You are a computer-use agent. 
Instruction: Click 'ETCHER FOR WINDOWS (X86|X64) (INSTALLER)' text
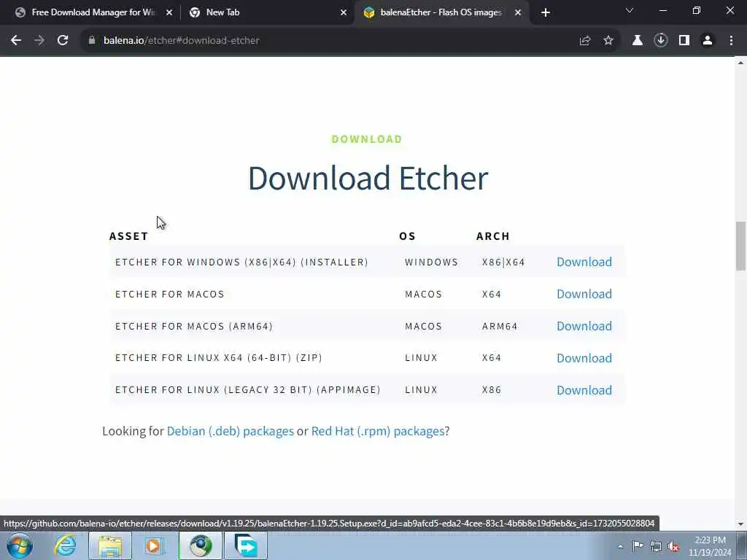pos(241,262)
